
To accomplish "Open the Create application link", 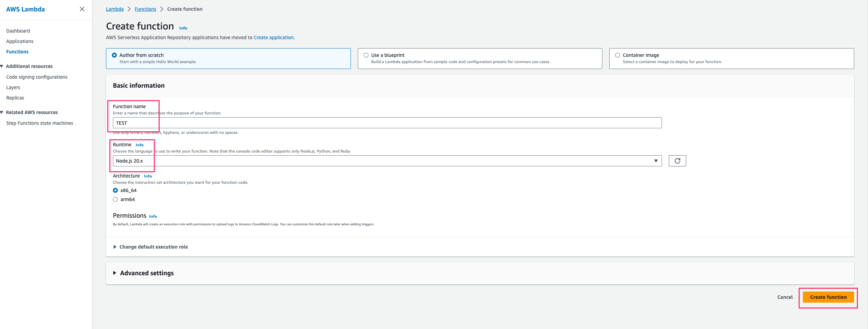I will pyautogui.click(x=274, y=37).
